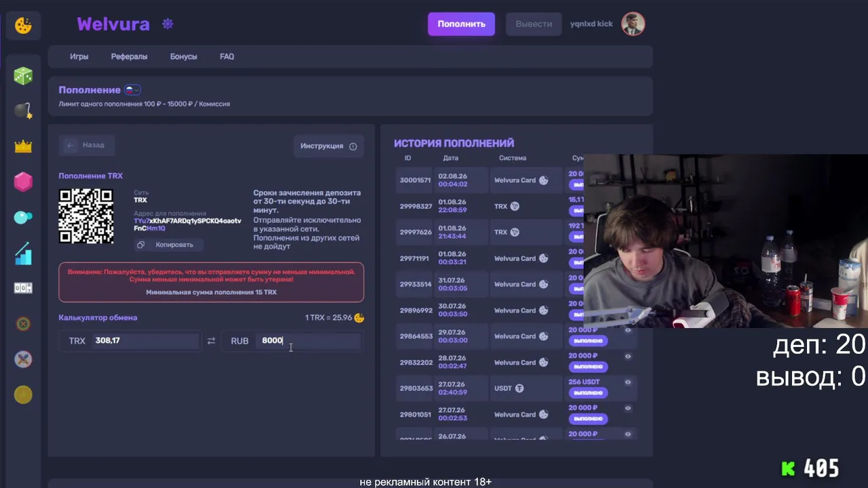Click the TRX deposit address text
Image resolution: width=868 pixels, height=488 pixels.
[187, 225]
